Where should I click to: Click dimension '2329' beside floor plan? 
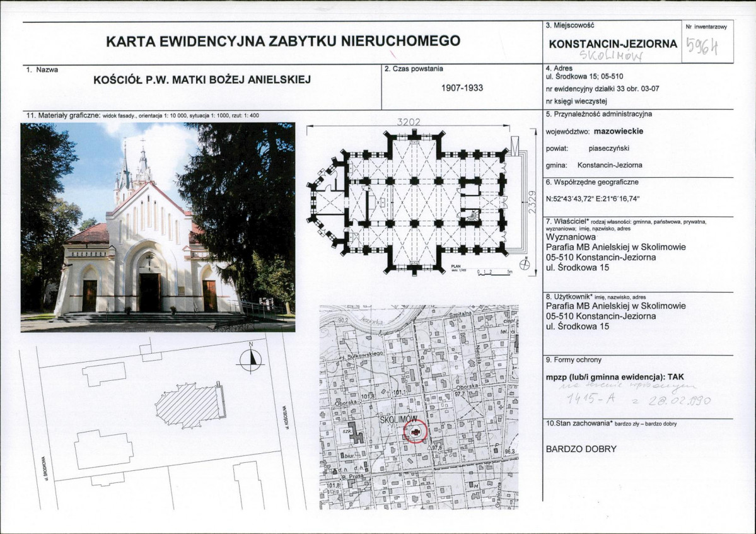coord(532,202)
